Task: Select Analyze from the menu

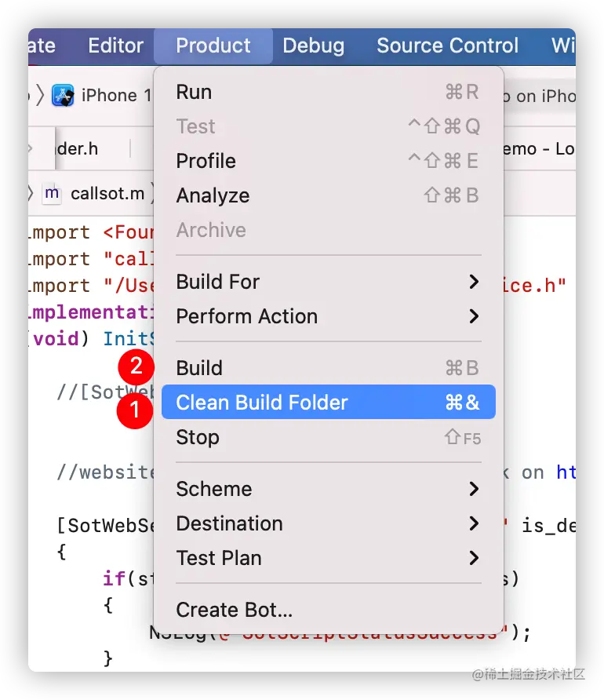Action: [329, 195]
